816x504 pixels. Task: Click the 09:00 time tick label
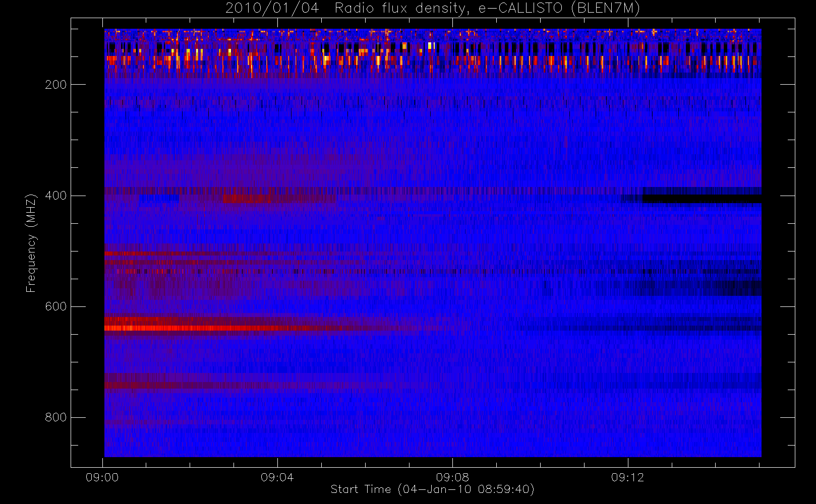(x=102, y=477)
